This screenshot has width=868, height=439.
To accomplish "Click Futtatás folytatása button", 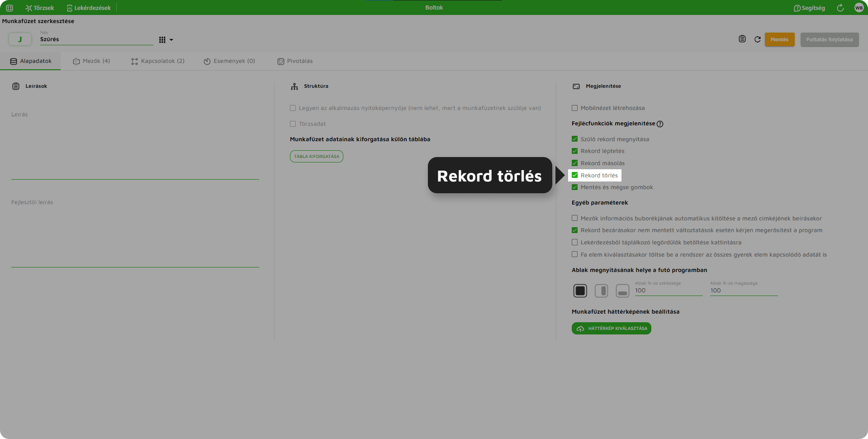I will pyautogui.click(x=830, y=39).
